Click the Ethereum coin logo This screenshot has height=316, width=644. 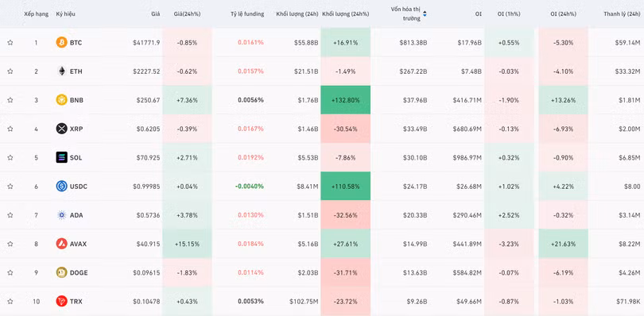[61, 71]
